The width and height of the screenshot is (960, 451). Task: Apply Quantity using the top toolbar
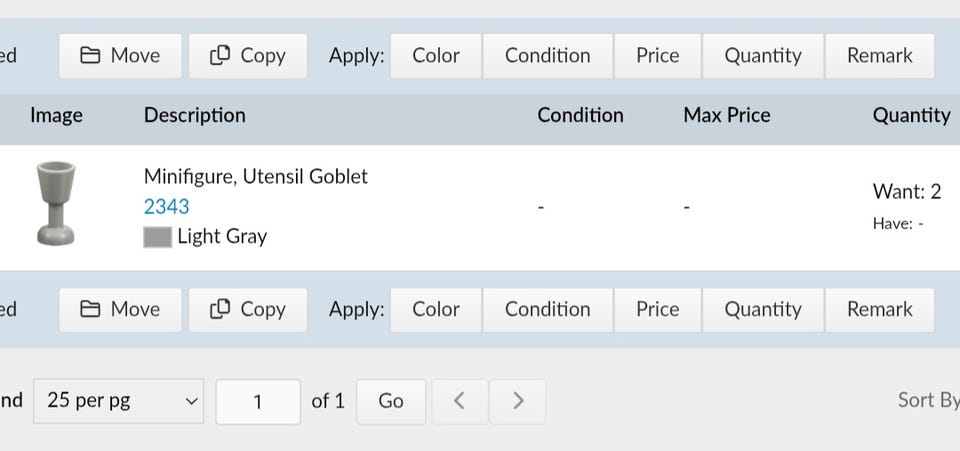763,56
